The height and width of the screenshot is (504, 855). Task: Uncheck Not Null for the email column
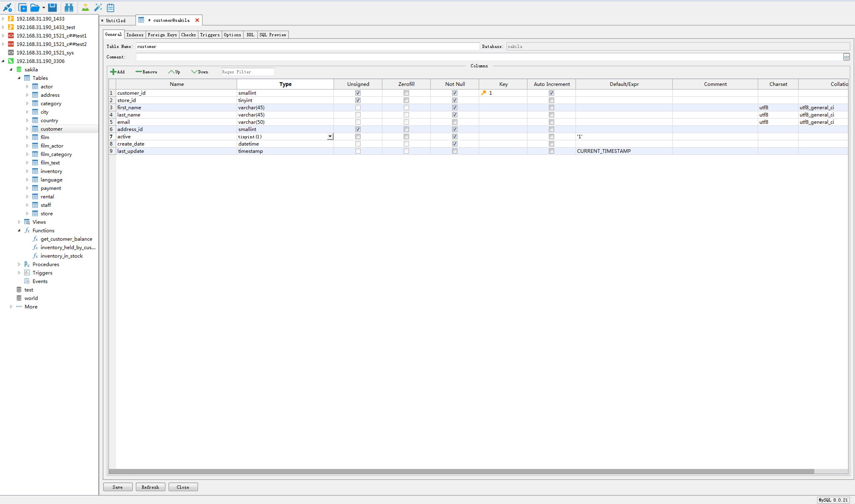455,122
